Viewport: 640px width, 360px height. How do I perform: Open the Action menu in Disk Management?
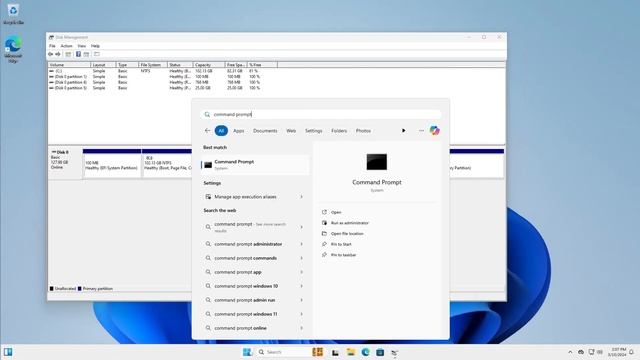pyautogui.click(x=66, y=46)
